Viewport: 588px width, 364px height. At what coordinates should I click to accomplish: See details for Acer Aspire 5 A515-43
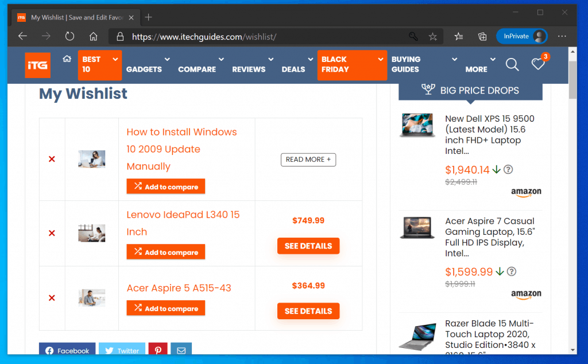308,311
